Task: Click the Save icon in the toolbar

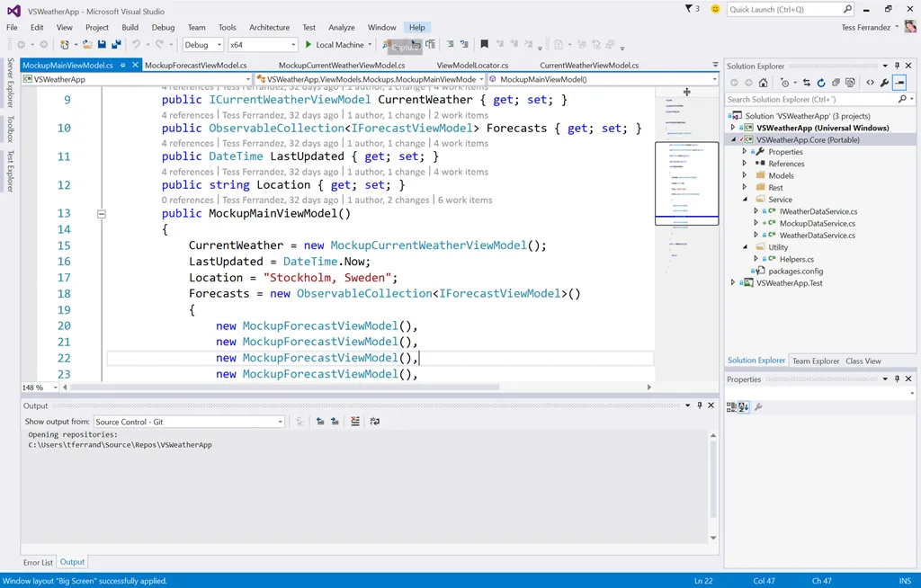Action: tap(102, 44)
